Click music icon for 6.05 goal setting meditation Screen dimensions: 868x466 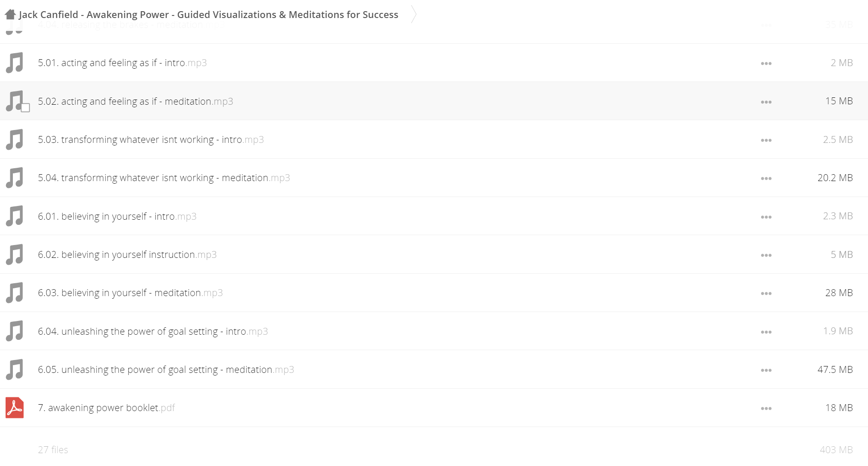(x=15, y=369)
